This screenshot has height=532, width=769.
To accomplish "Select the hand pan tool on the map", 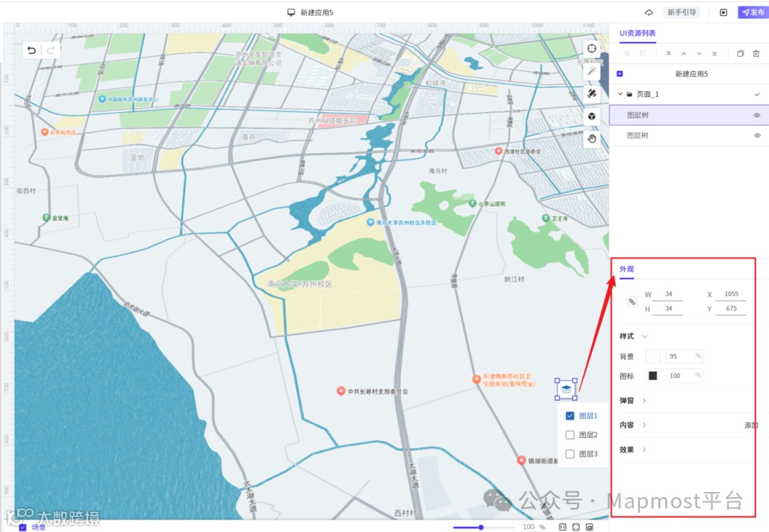I will (x=592, y=139).
